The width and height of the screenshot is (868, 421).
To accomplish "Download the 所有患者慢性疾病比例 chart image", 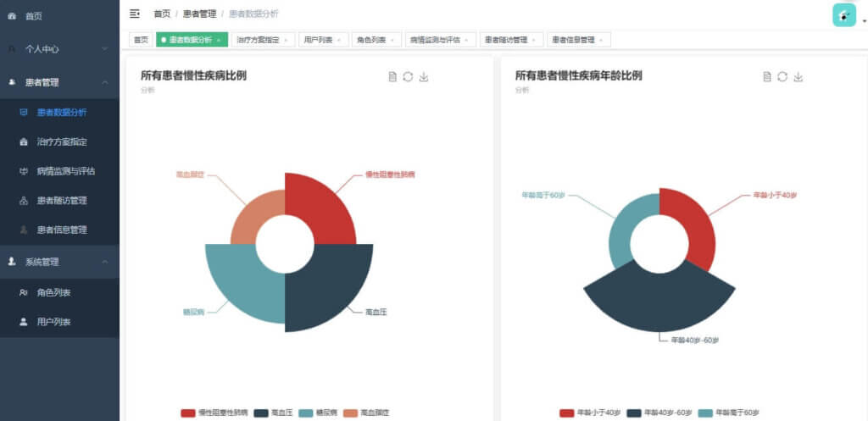I will (424, 77).
